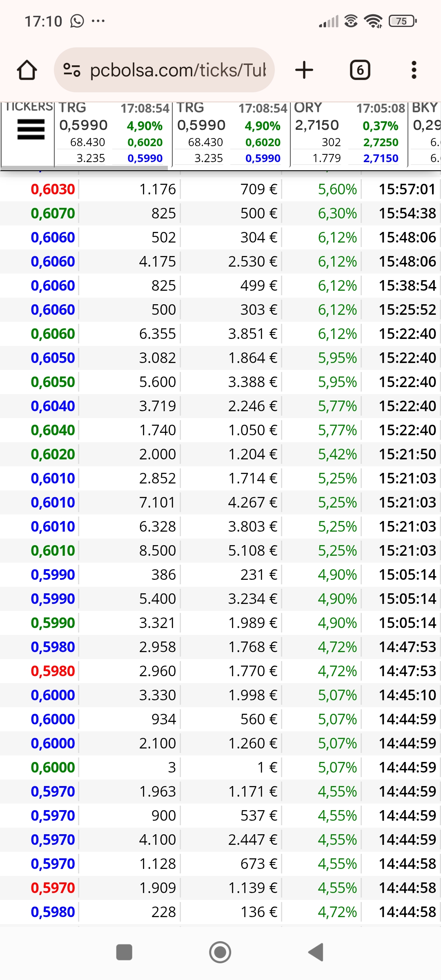Tap the browser home icon
The height and width of the screenshot is (980, 441).
(27, 70)
